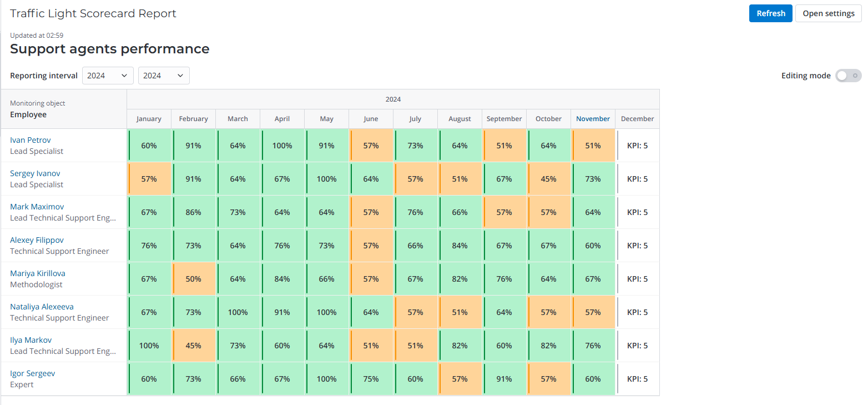Click Sergey Ivanov's December KPI: 5 cell
This screenshot has height=405, width=868.
tap(637, 179)
